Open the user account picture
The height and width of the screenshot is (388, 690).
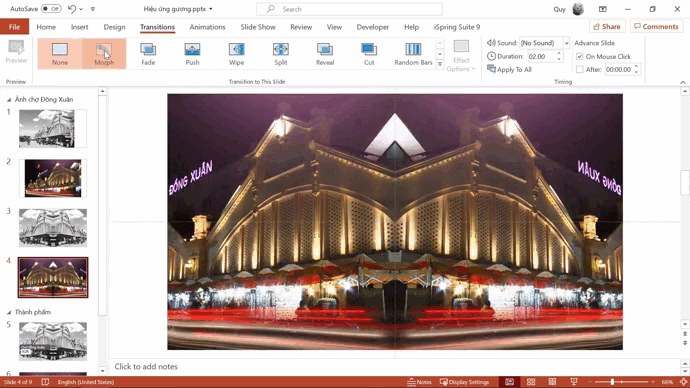point(578,9)
